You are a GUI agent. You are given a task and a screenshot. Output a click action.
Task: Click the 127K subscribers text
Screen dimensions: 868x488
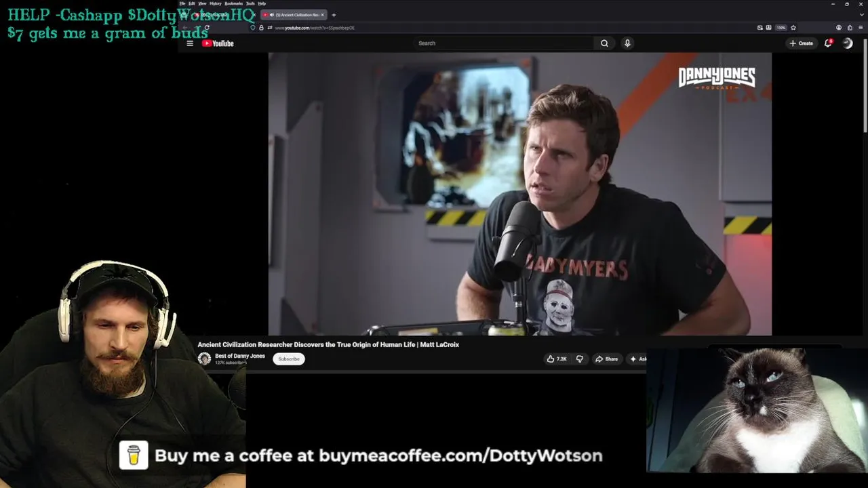pos(231,363)
